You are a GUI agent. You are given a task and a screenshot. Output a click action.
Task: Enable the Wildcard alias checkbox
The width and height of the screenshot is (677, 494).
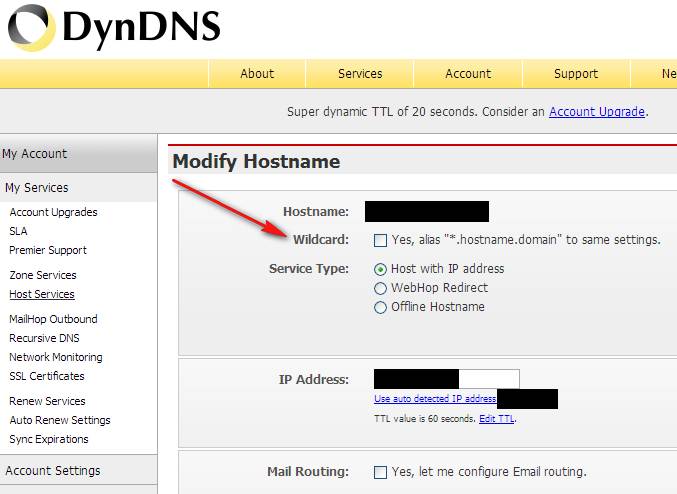pos(380,240)
